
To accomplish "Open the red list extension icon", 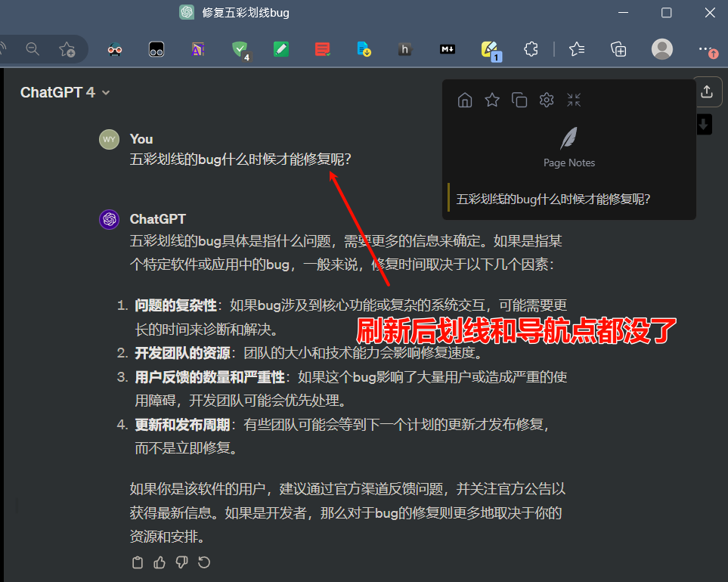I will click(x=322, y=49).
